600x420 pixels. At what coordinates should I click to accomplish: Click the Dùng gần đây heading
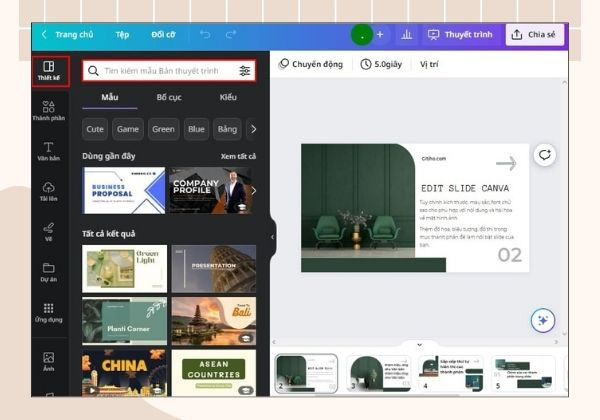pos(109,156)
